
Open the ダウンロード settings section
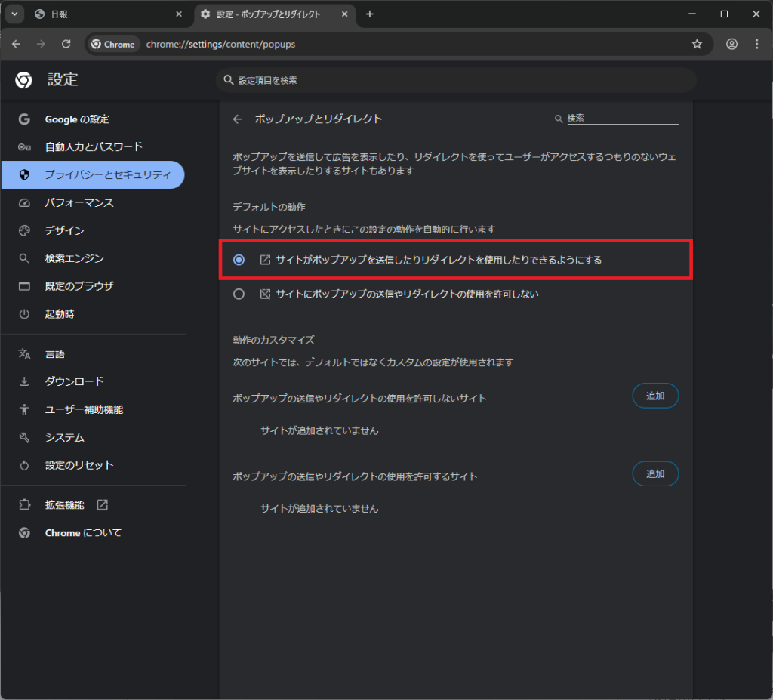(x=74, y=381)
